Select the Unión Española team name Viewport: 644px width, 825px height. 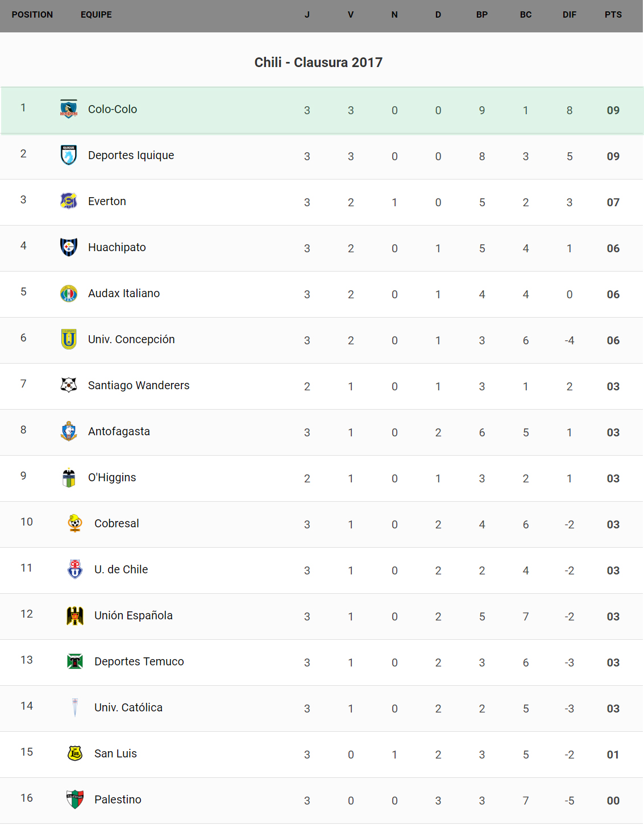coord(134,615)
